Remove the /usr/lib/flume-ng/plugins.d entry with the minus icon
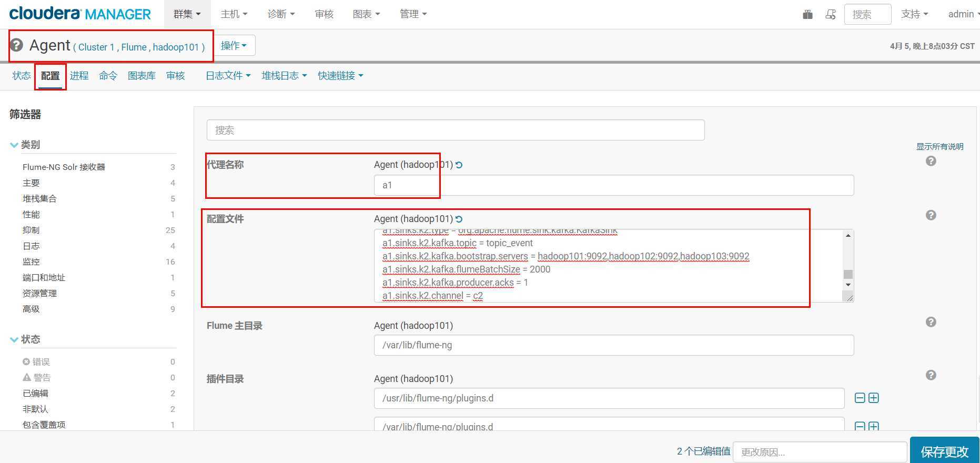The width and height of the screenshot is (980, 463). point(860,398)
